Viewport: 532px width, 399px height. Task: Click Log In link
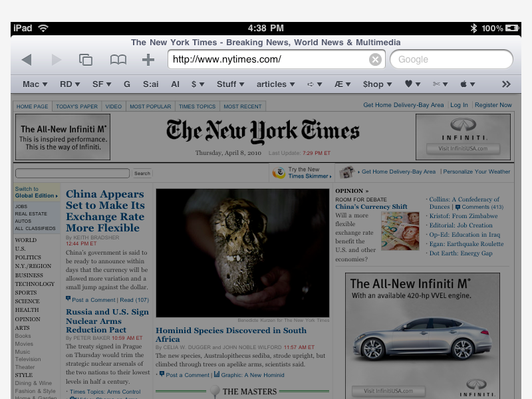(x=459, y=105)
